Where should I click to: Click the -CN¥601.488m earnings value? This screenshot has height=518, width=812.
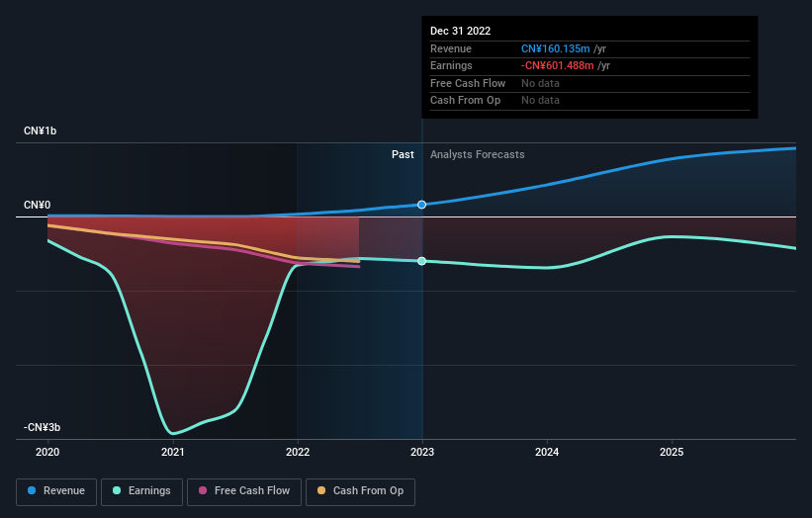[x=557, y=65]
